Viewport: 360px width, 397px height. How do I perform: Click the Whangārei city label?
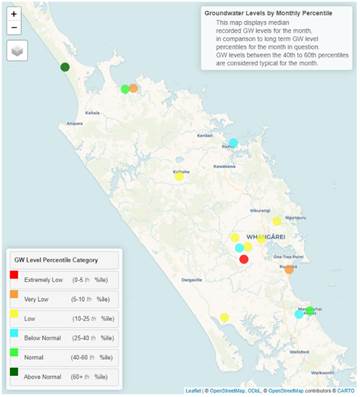click(266, 237)
